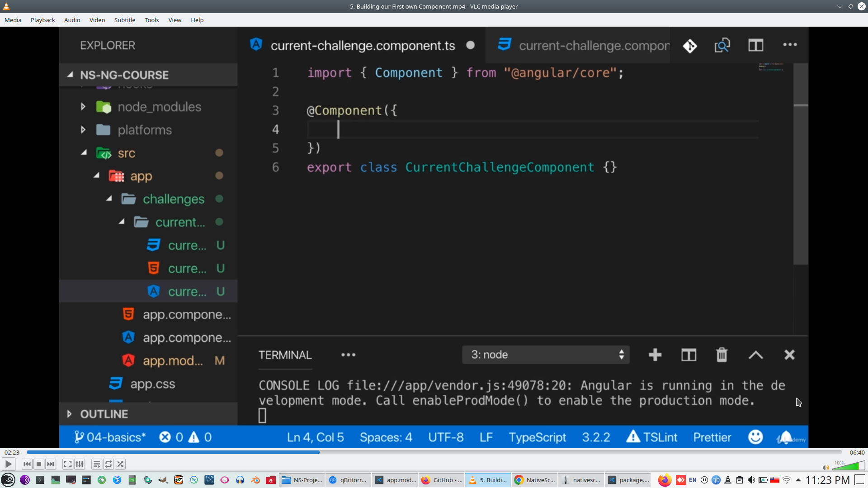Click the previous media button
Viewport: 868px width, 488px height.
coord(27,464)
